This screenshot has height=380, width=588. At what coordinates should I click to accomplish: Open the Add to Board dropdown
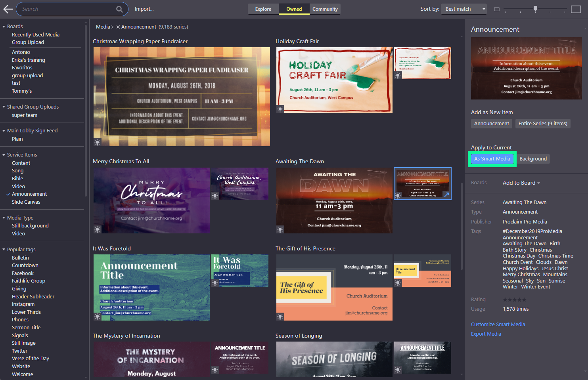[x=521, y=183]
